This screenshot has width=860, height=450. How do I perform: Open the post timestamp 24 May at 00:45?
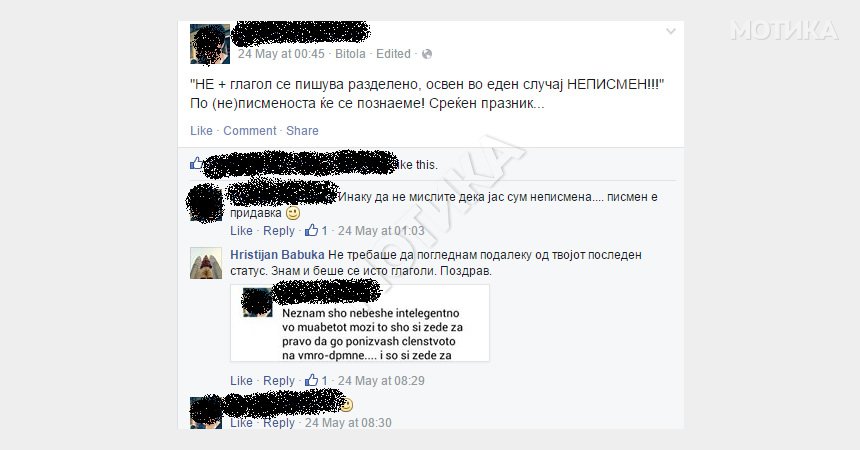[x=281, y=54]
